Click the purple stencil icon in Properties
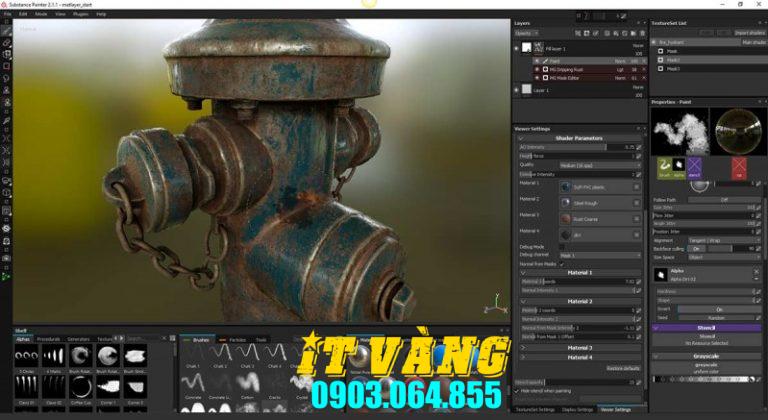This screenshot has height=420, width=768. click(x=694, y=168)
